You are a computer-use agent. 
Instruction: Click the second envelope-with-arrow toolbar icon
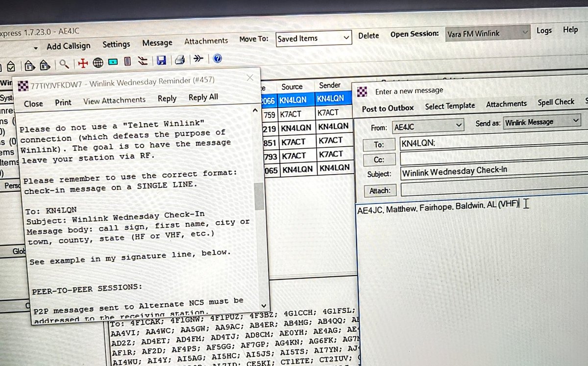point(45,64)
